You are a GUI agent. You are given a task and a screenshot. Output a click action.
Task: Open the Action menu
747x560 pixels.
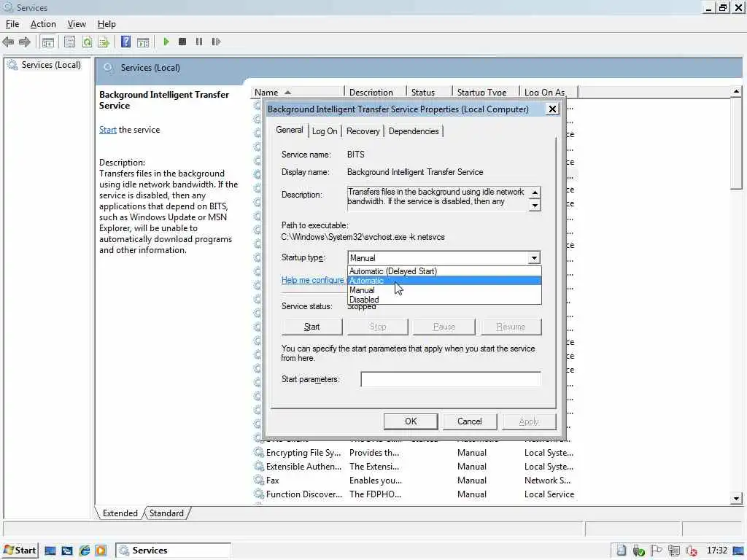pyautogui.click(x=43, y=24)
